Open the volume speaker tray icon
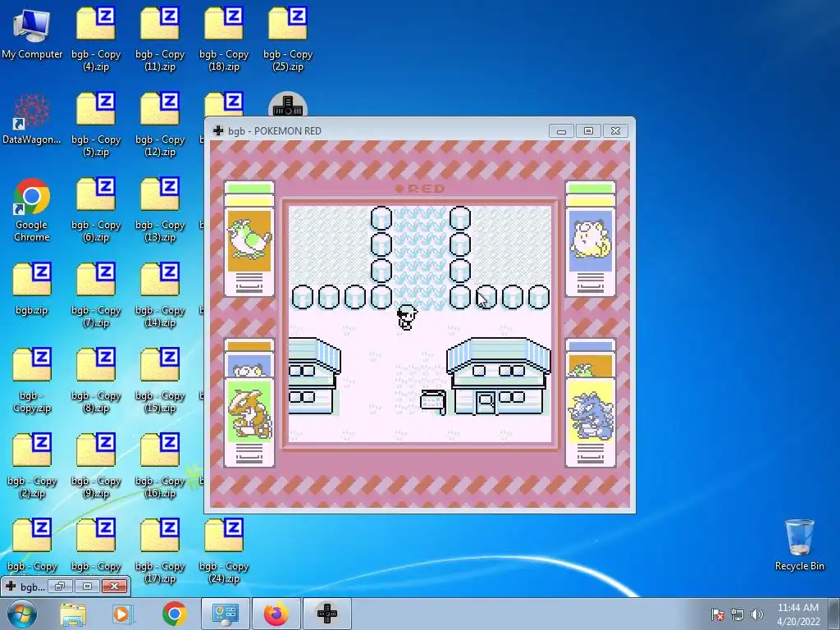This screenshot has width=840, height=630. point(756,614)
